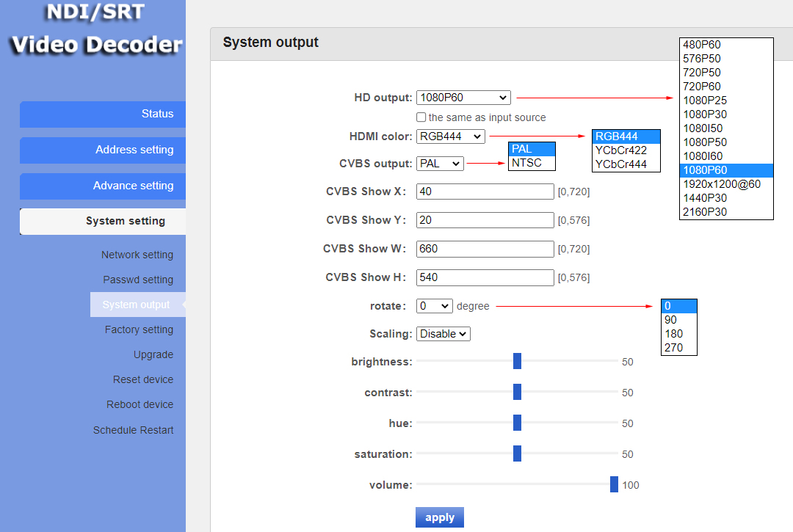Screen dimensions: 793x532
Task: Pick 270 in rotate list
Action: pos(678,348)
